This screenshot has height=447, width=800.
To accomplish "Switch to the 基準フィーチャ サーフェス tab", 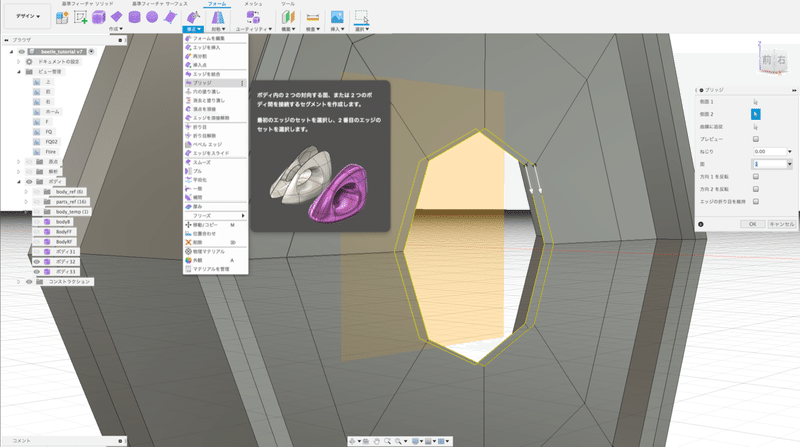I will 160,4.
